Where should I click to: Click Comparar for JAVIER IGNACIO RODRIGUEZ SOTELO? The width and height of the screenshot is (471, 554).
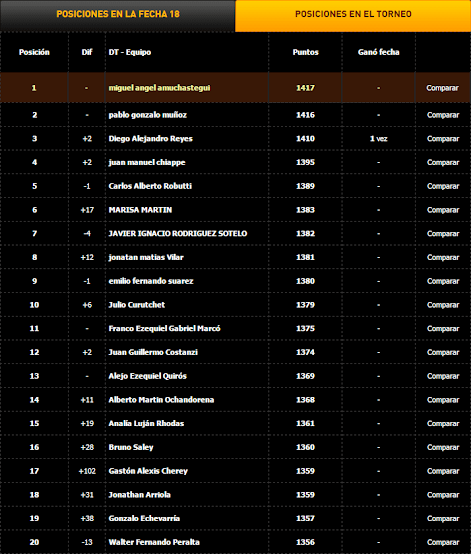(x=443, y=234)
